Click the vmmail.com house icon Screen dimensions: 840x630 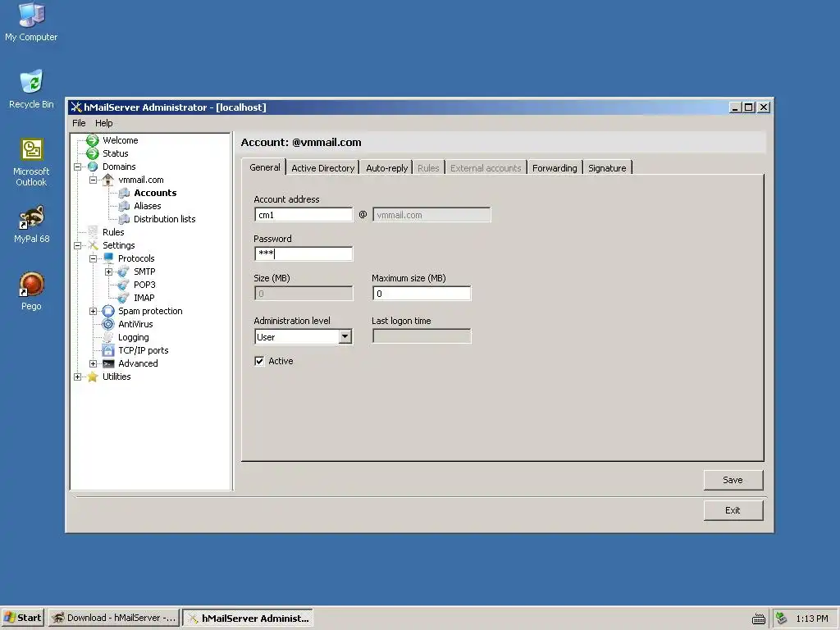point(108,180)
